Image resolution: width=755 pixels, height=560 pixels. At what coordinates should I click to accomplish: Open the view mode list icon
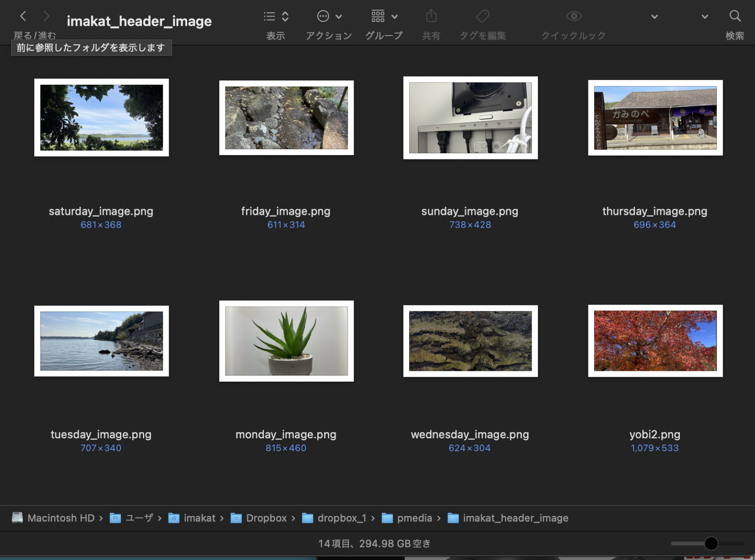270,17
